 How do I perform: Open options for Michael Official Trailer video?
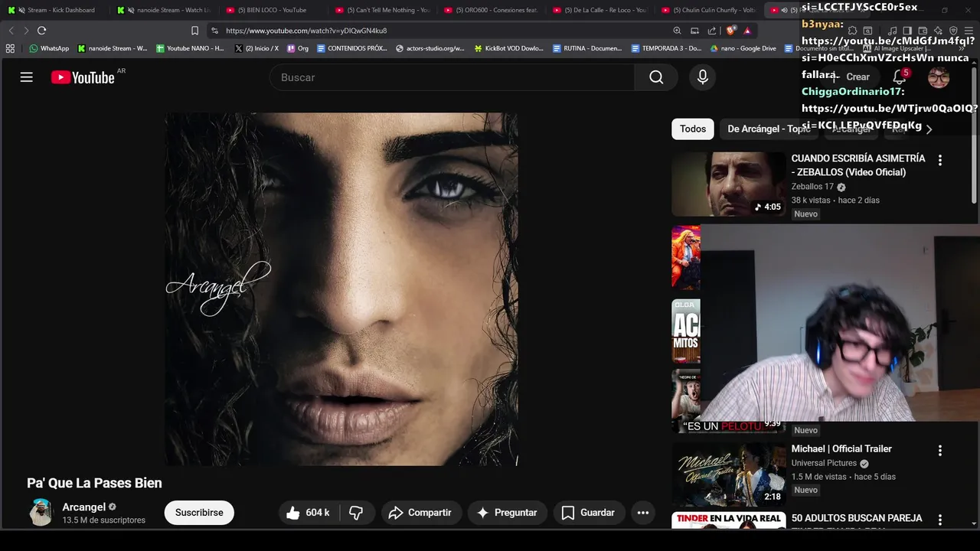[x=940, y=451]
